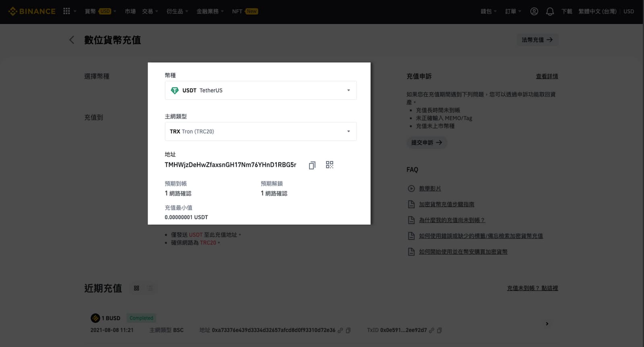Click the 提交申訴 button
This screenshot has width=644, height=347.
click(426, 143)
